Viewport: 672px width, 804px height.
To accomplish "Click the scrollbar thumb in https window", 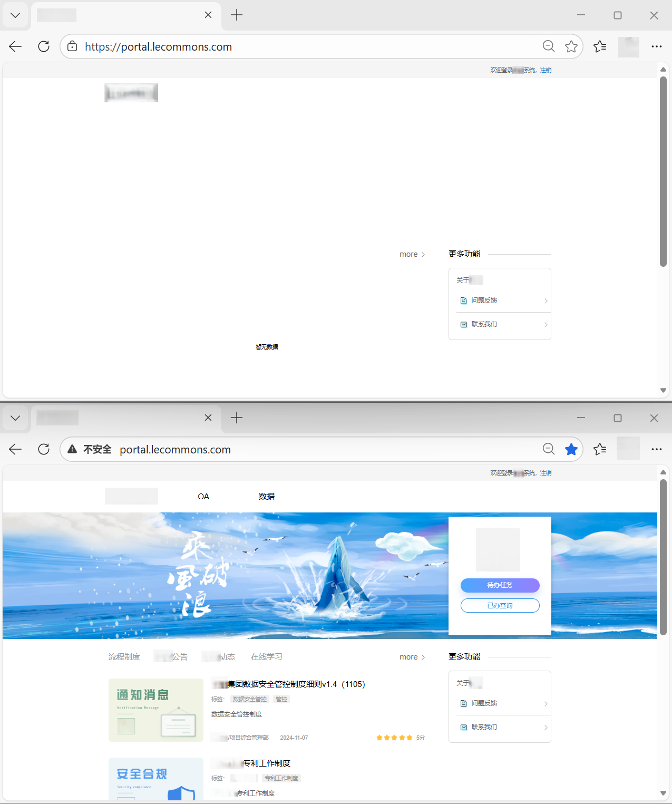I will point(663,171).
